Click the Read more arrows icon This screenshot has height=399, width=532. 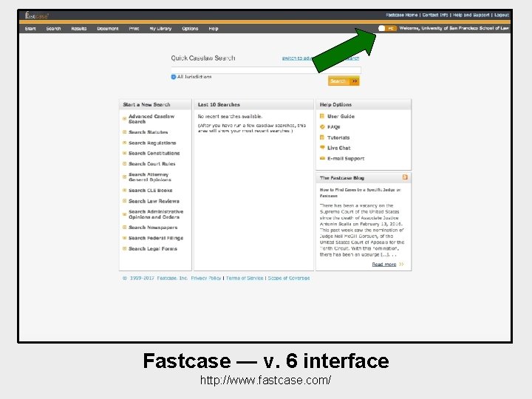[x=401, y=265]
